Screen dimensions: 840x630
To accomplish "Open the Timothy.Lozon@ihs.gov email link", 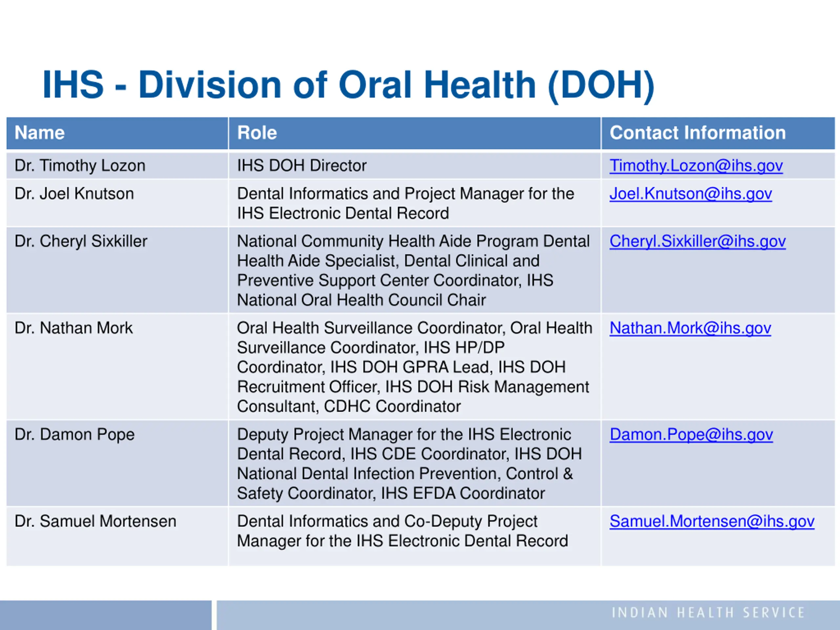I will click(x=696, y=166).
